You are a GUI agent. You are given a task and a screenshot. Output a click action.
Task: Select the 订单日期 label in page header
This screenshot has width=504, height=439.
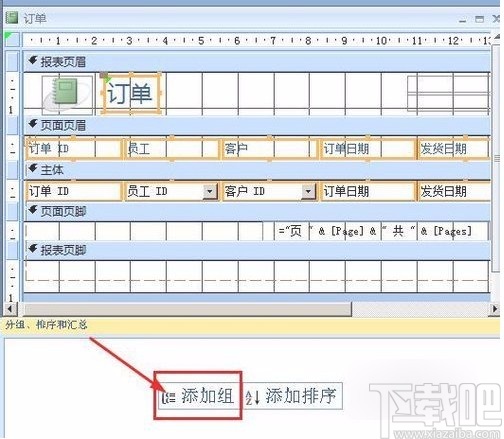(x=367, y=148)
